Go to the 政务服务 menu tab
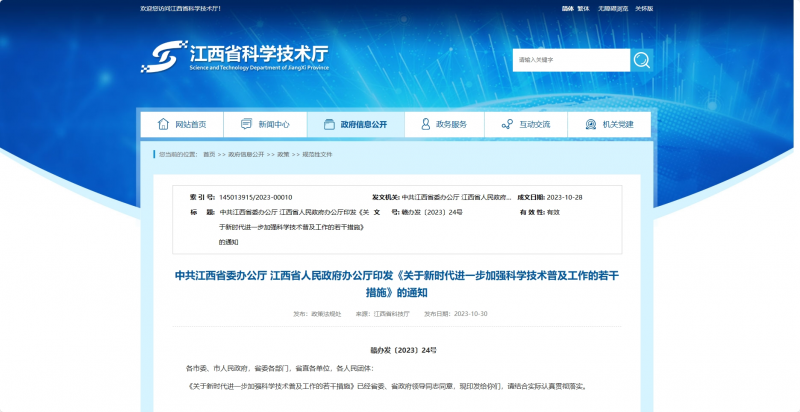This screenshot has height=412, width=800. pyautogui.click(x=444, y=124)
